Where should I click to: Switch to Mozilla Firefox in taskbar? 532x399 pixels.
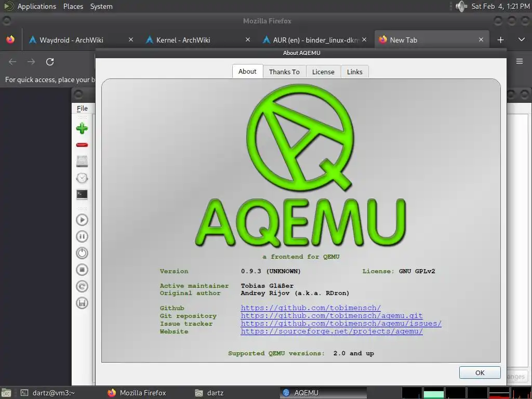point(137,393)
